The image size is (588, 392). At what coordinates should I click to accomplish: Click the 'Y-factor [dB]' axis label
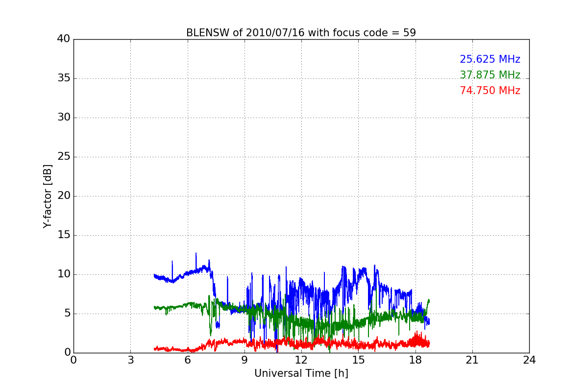[48, 196]
